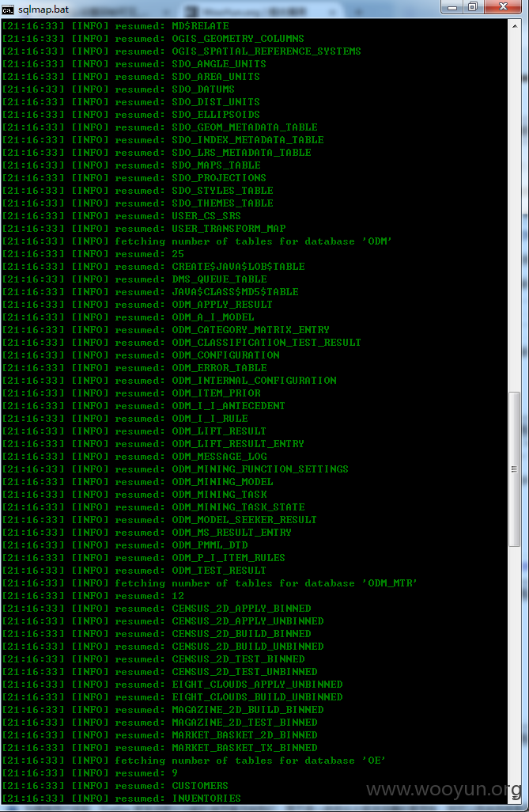Click the USER_TRANSFORM_MAP entry
This screenshot has width=529, height=812.
229,229
